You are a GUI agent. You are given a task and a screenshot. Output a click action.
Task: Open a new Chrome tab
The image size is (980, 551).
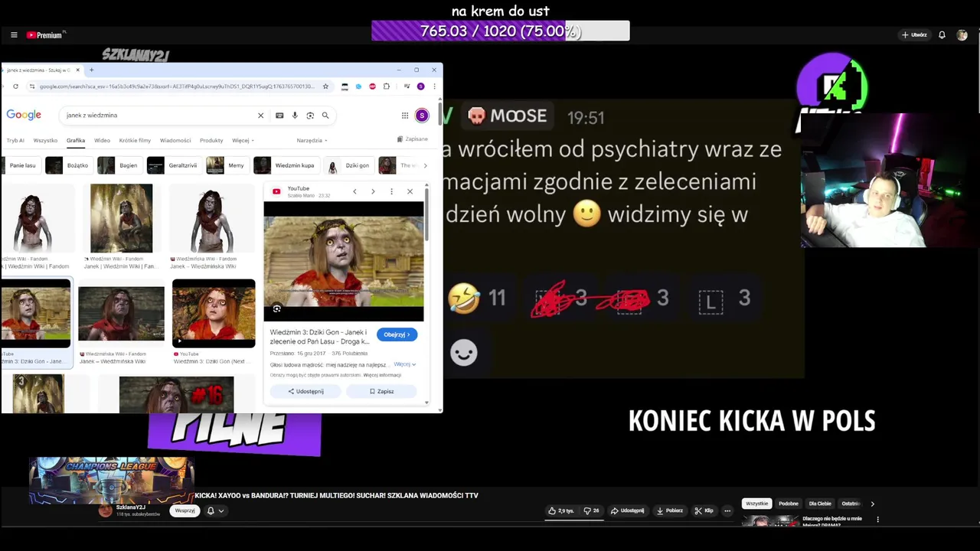[x=91, y=70]
